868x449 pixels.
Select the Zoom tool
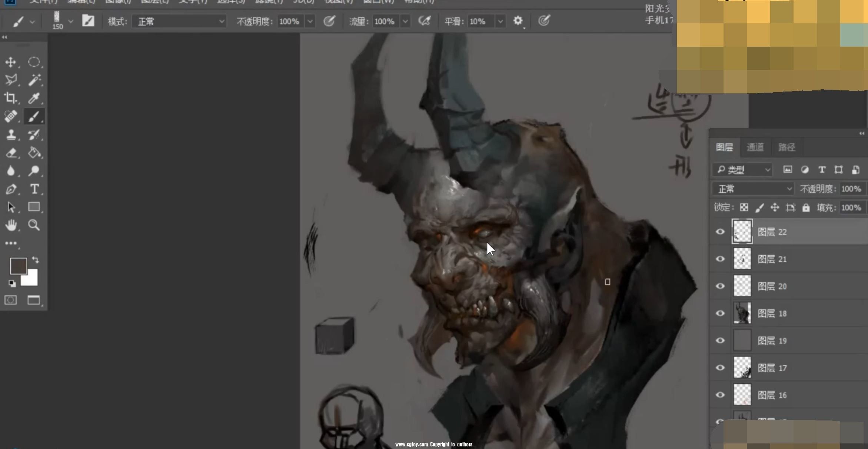34,225
